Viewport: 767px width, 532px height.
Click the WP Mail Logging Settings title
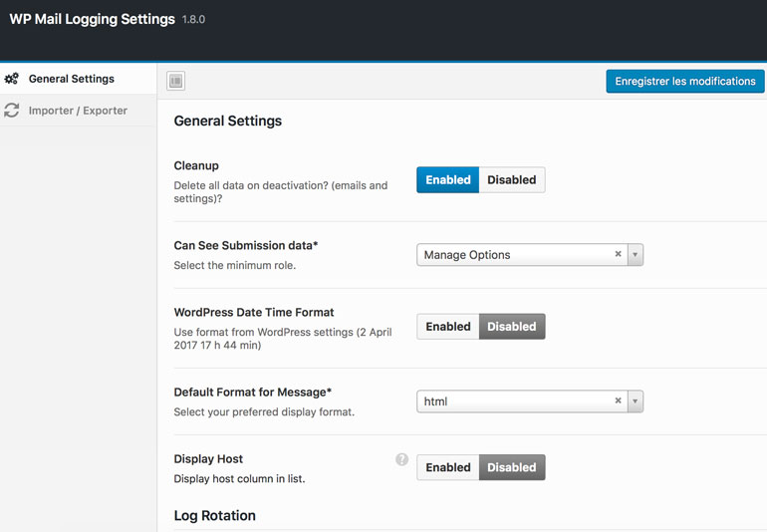coord(93,19)
